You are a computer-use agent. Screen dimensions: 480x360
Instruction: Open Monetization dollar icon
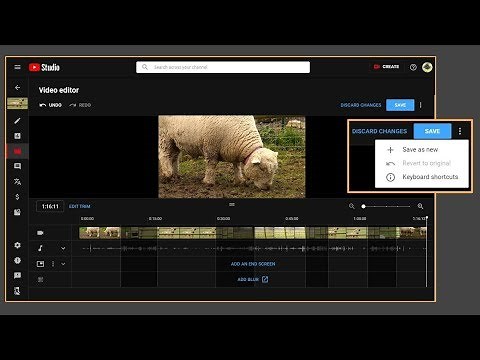[17, 197]
